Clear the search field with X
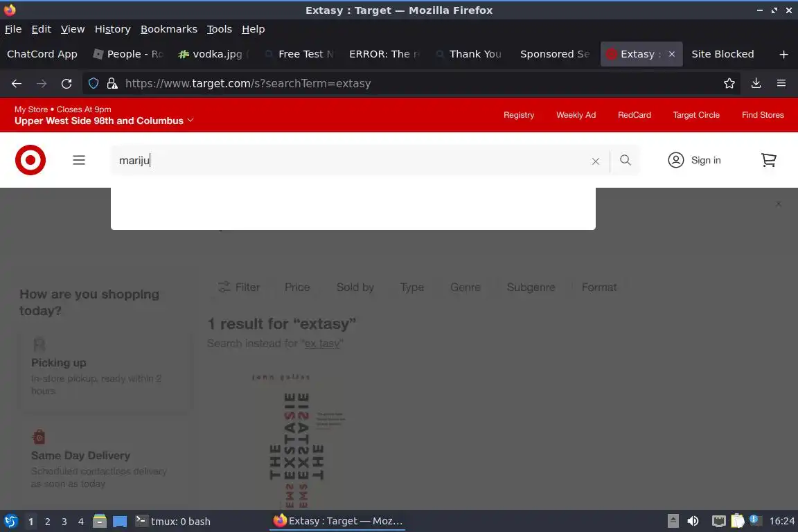The width and height of the screenshot is (798, 532). click(x=596, y=161)
